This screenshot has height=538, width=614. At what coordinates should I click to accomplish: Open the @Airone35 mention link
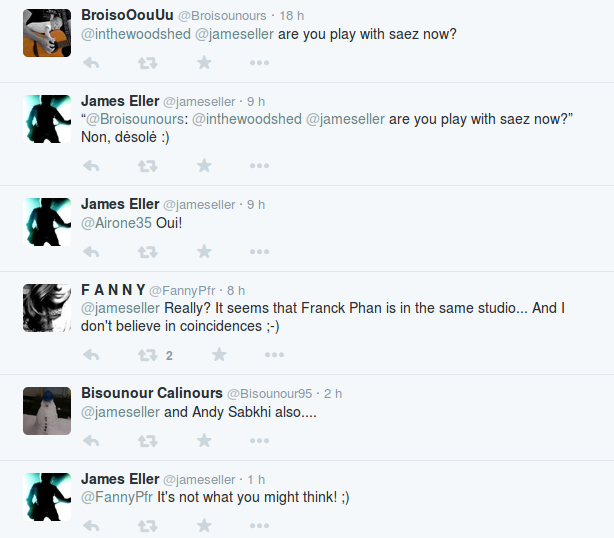point(116,223)
